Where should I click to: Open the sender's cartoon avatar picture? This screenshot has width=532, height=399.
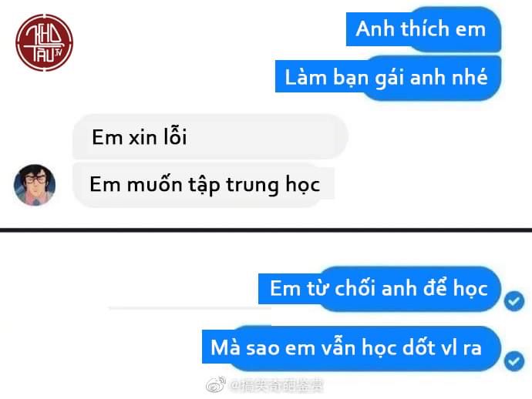pos(34,185)
